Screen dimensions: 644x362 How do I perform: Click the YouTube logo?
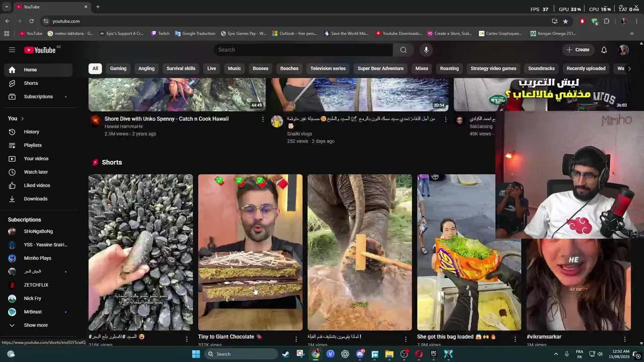pyautogui.click(x=40, y=50)
